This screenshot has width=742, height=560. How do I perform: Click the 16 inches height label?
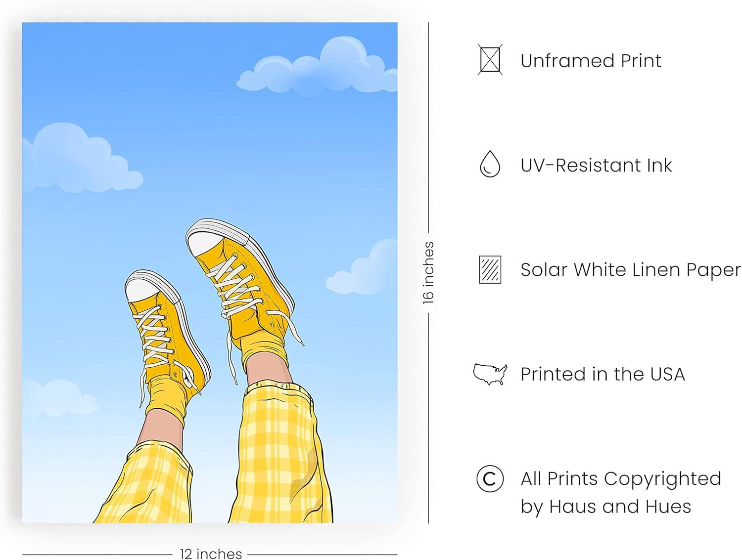point(428,272)
